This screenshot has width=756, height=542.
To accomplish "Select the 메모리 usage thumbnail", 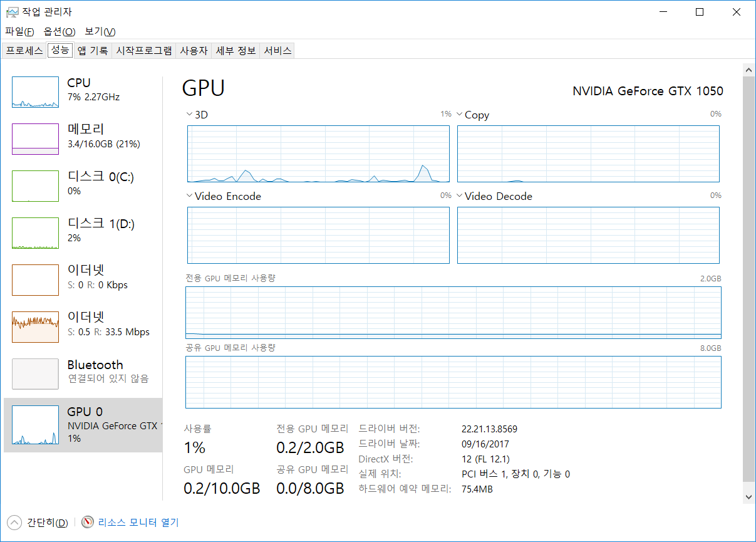I will click(x=36, y=139).
